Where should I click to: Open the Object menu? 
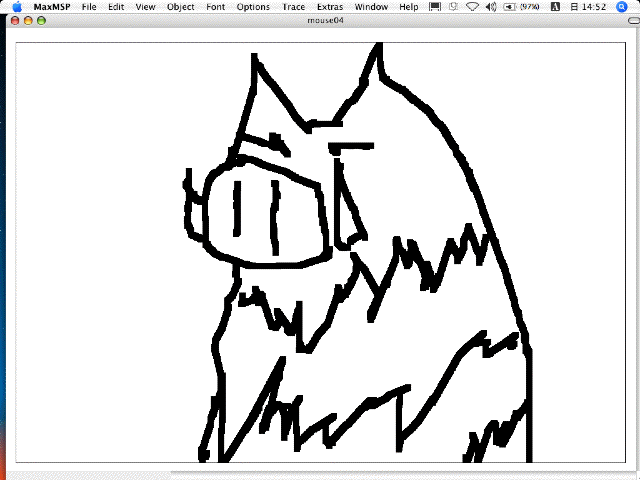pyautogui.click(x=180, y=7)
